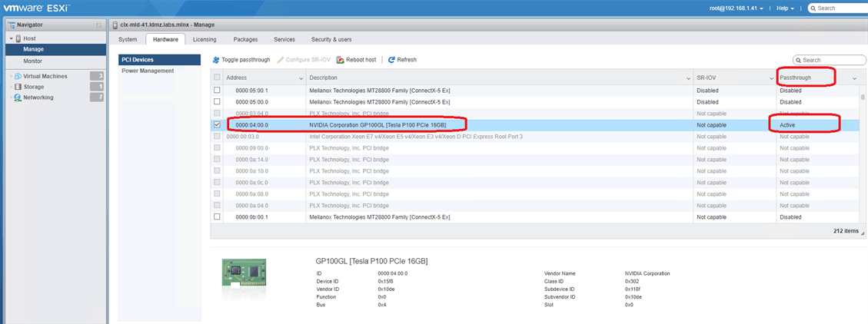The width and height of the screenshot is (868, 324).
Task: Sort by the Address column header
Action: click(237, 78)
